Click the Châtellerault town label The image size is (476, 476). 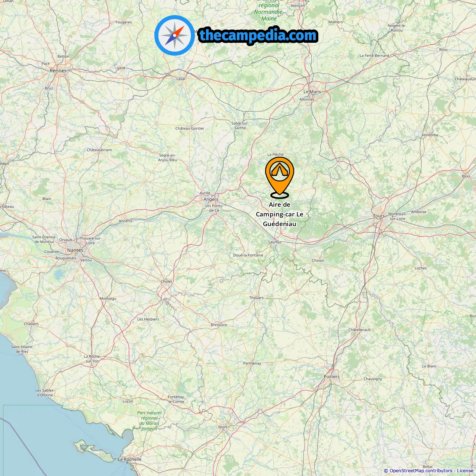click(x=360, y=330)
